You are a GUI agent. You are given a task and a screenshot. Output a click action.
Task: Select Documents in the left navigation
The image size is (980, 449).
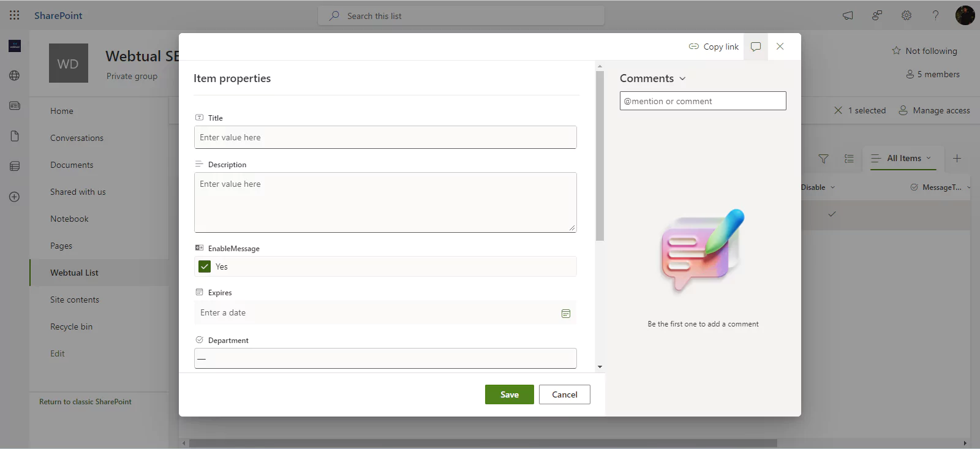72,165
